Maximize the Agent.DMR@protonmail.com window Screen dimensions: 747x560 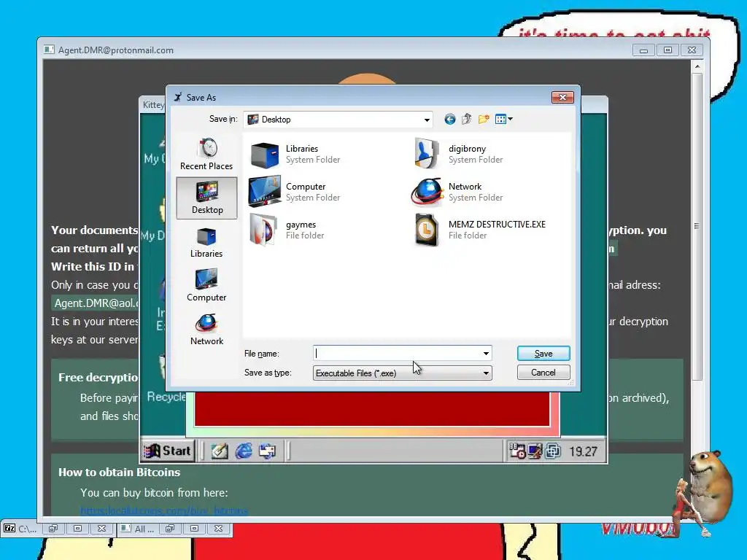tap(668, 50)
